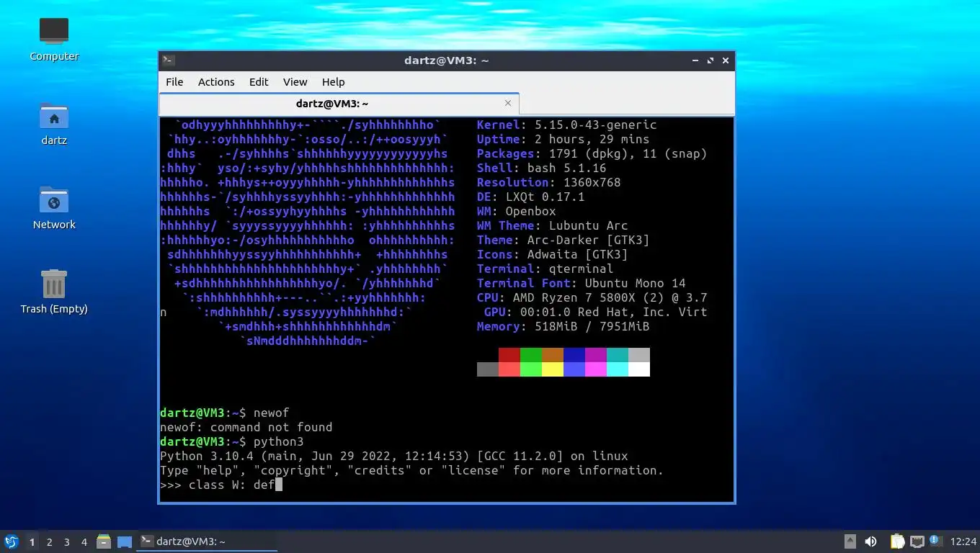Click the 'GPU: 00:01.0 Red Hat' line
Viewport: 980px width, 553px height.
(x=595, y=312)
